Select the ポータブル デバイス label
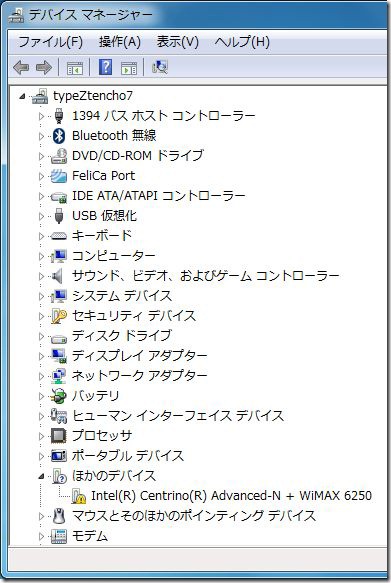The width and height of the screenshot is (391, 583). click(x=128, y=456)
